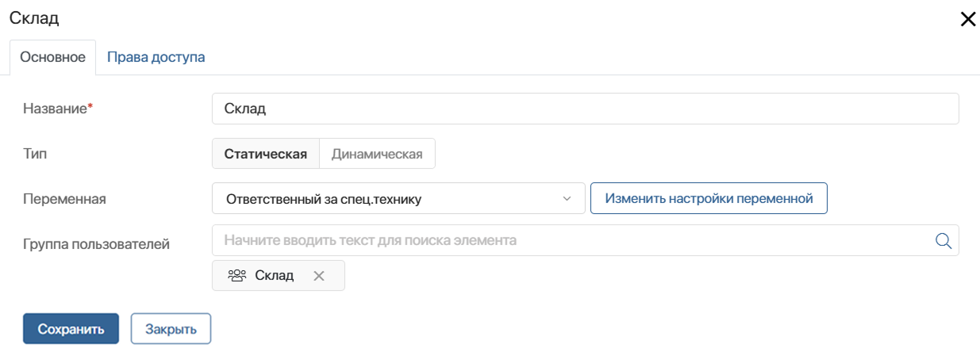
Task: Click the Тип field label
Action: pyautogui.click(x=35, y=154)
